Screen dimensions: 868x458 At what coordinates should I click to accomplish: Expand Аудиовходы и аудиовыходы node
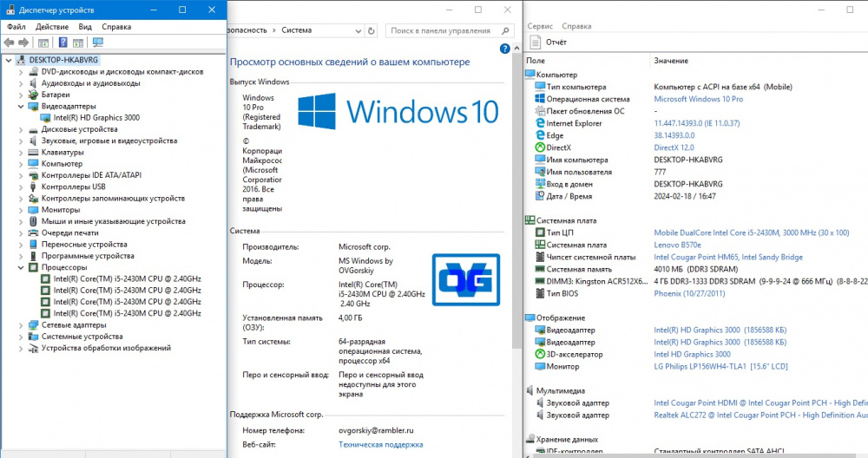pos(21,83)
